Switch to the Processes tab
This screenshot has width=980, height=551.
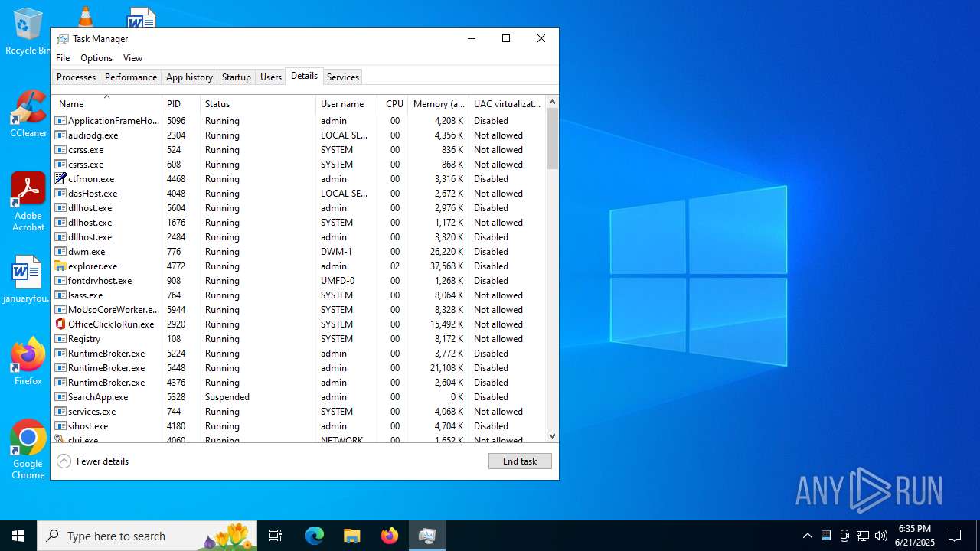pyautogui.click(x=76, y=77)
